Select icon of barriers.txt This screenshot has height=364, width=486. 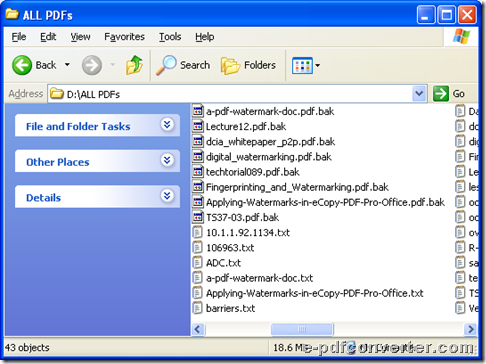[x=198, y=308]
